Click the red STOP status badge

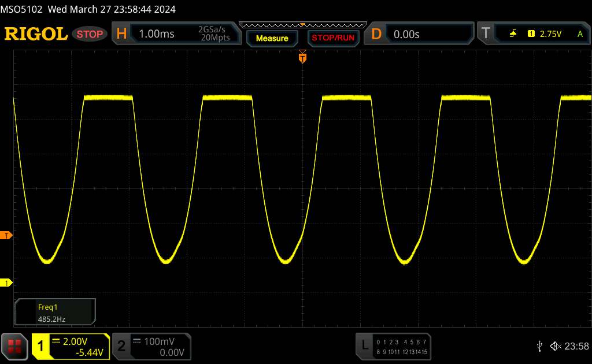click(x=90, y=34)
